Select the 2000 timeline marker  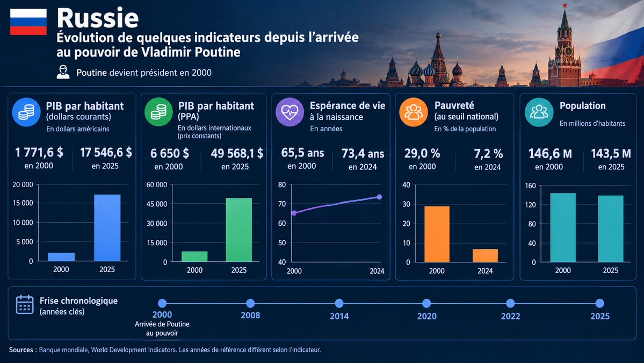(x=162, y=303)
